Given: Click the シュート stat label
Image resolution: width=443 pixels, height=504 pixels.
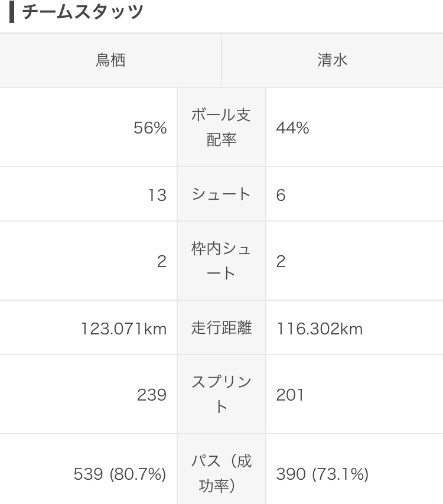Looking at the screenshot, I should tap(221, 194).
